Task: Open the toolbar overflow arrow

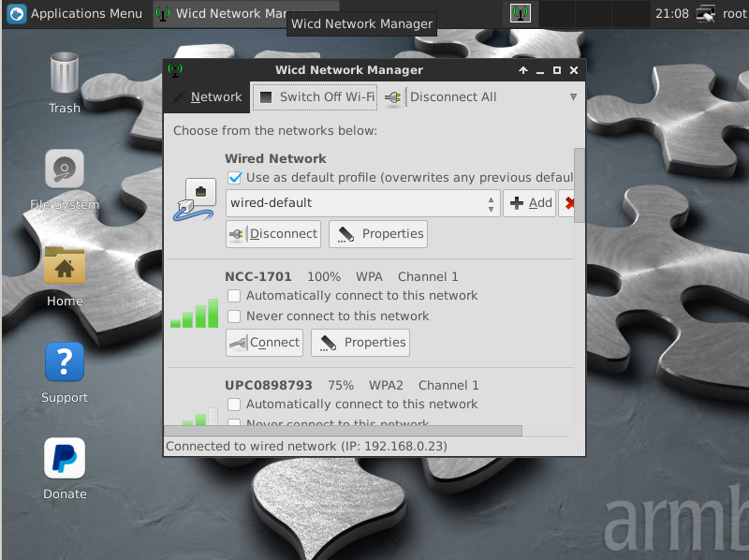Action: coord(573,97)
